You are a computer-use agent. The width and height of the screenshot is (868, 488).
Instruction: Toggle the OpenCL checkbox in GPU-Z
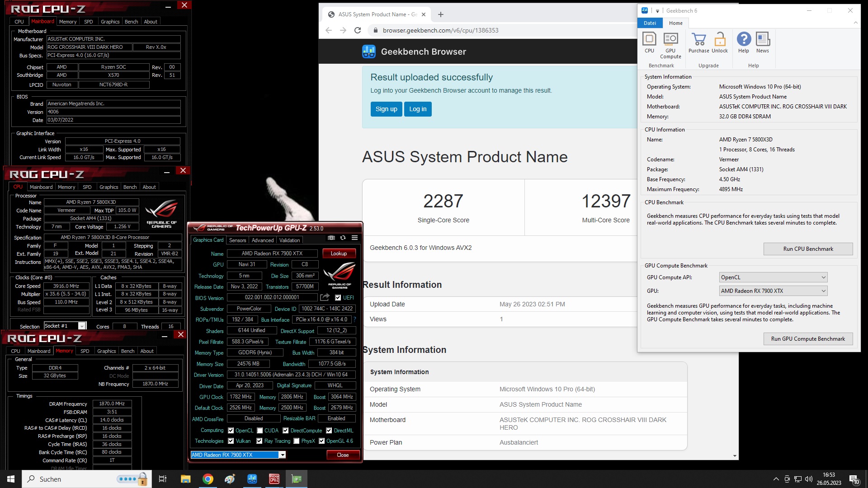[231, 431]
